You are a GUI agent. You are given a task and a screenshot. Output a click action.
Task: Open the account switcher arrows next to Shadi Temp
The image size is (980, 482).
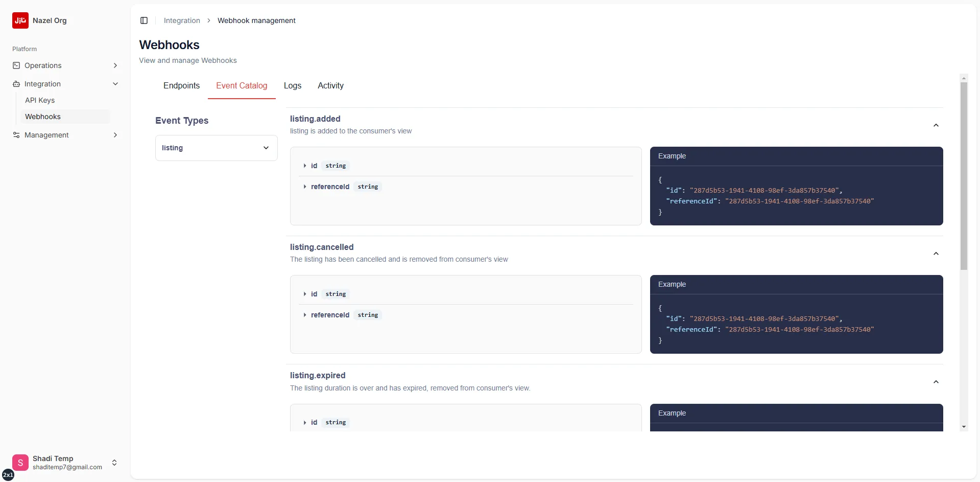coord(114,462)
